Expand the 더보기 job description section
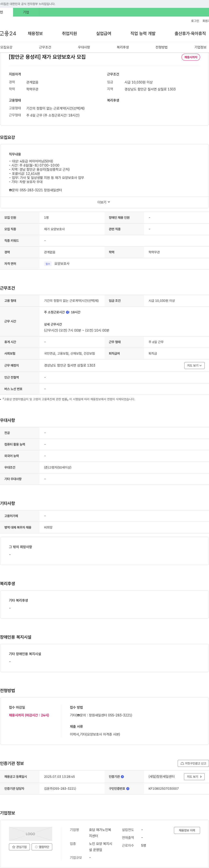This screenshot has height=868, width=209. [x=104, y=202]
